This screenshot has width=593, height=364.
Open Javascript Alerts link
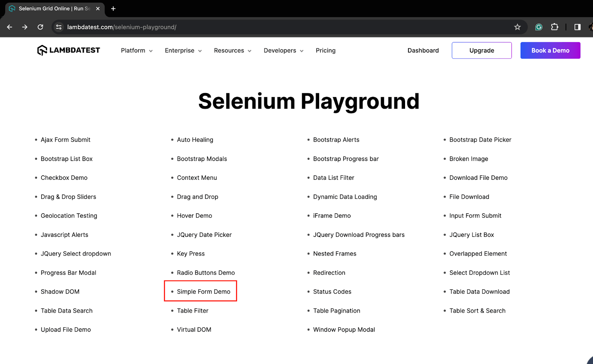click(64, 235)
